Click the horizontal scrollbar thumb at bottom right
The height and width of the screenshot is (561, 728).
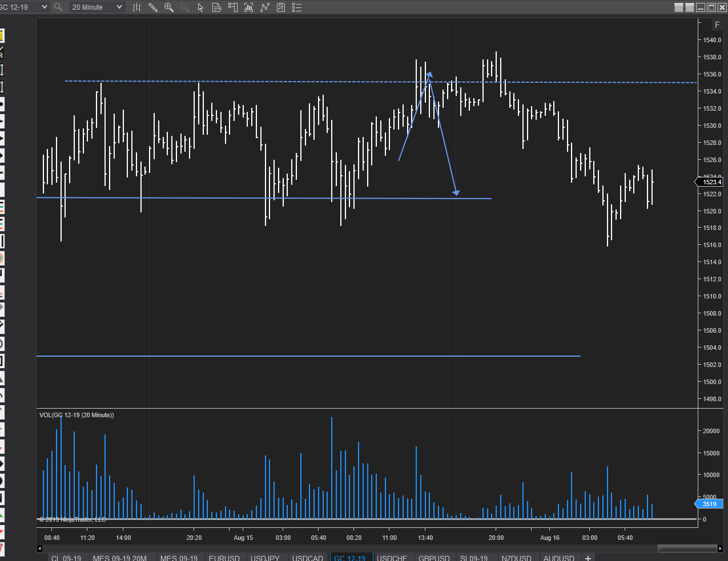(687, 548)
